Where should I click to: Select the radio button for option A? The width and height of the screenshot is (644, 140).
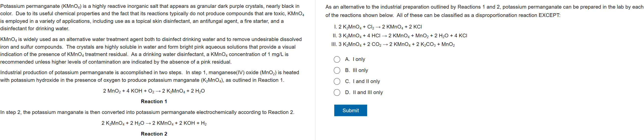tap(337, 59)
